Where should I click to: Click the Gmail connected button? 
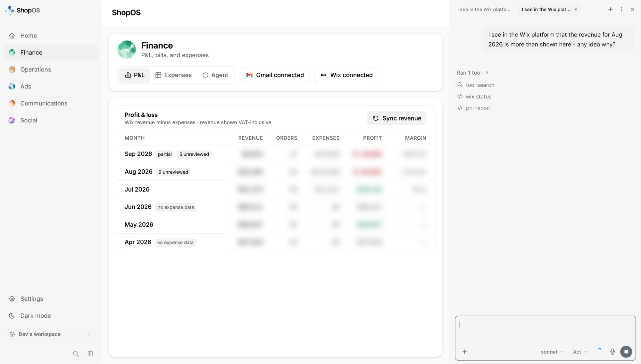275,75
